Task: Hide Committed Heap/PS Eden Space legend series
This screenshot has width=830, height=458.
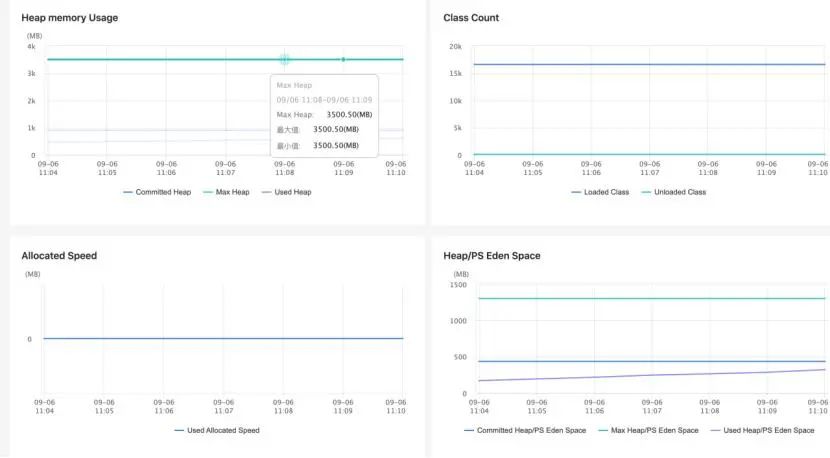Action: pos(525,430)
